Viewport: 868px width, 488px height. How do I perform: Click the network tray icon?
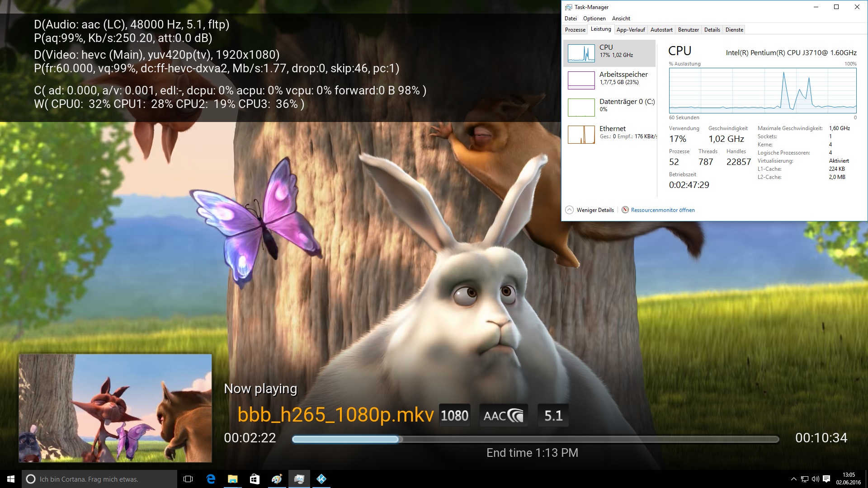click(805, 479)
